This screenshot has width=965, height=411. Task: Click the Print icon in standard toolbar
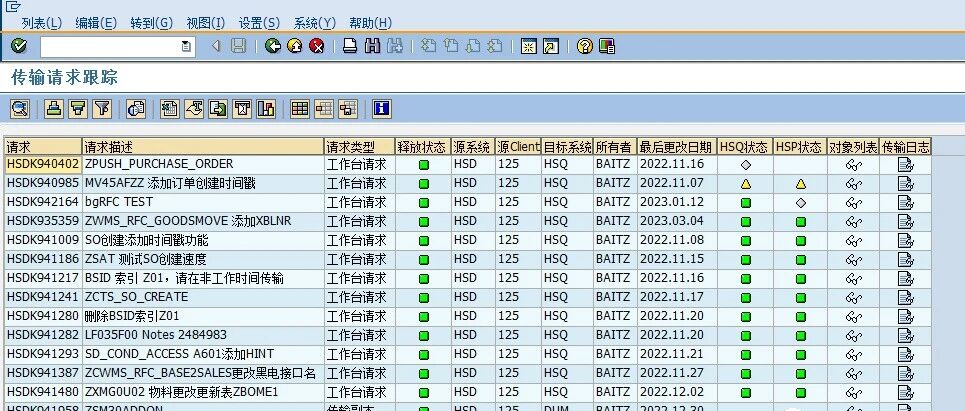(350, 46)
